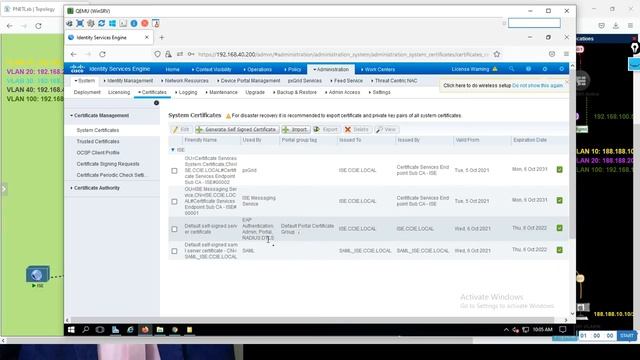
Task: Open Windows taskbar search magnifier
Action: coord(86,329)
